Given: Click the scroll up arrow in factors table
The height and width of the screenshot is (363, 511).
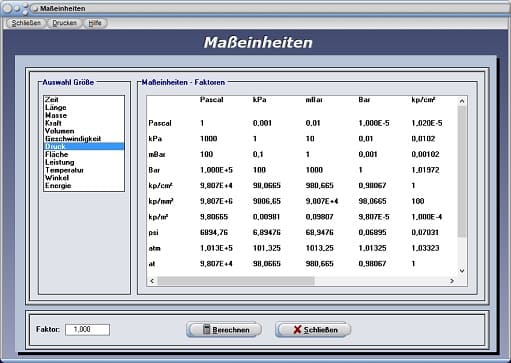Looking at the screenshot, I should pos(462,101).
